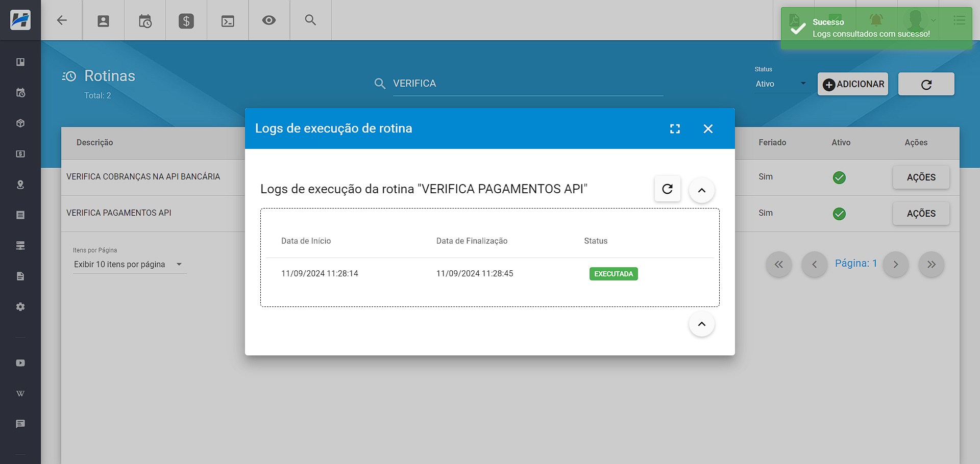
Task: Close the Logs de execução de rotina dialog
Action: [x=708, y=128]
